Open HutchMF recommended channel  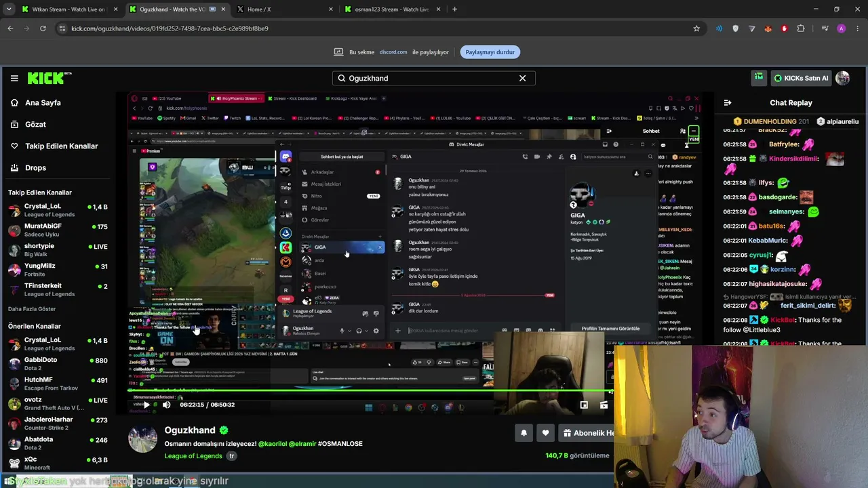[x=58, y=384]
